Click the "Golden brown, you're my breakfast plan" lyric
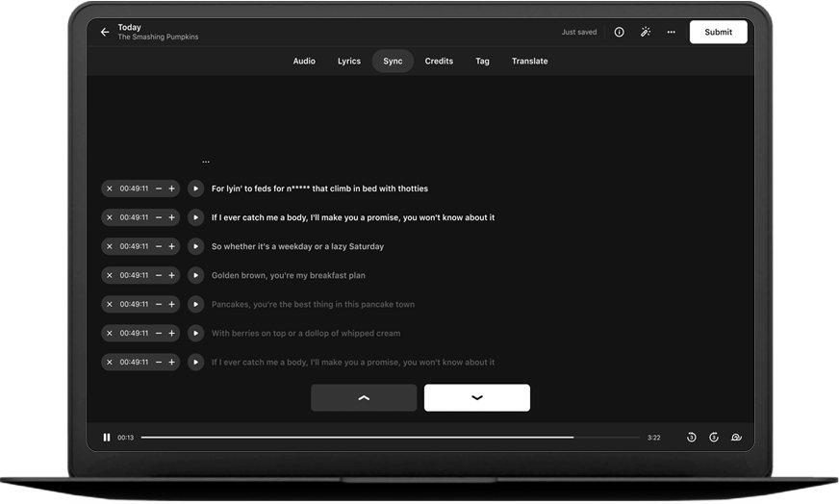Image resolution: width=839 pixels, height=504 pixels. pyautogui.click(x=289, y=275)
